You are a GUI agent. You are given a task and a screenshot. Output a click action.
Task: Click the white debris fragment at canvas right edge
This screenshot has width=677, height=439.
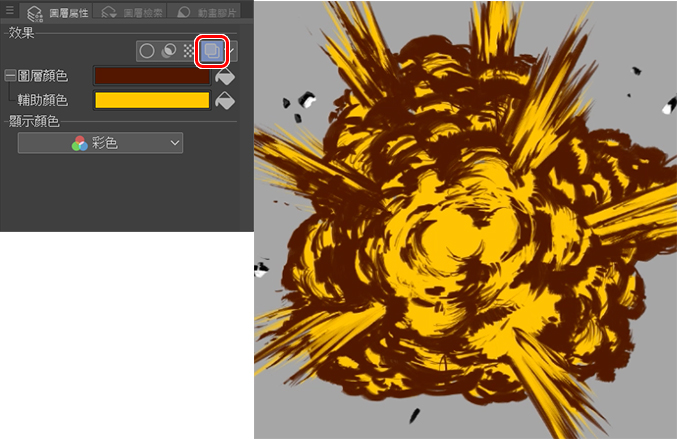click(665, 108)
